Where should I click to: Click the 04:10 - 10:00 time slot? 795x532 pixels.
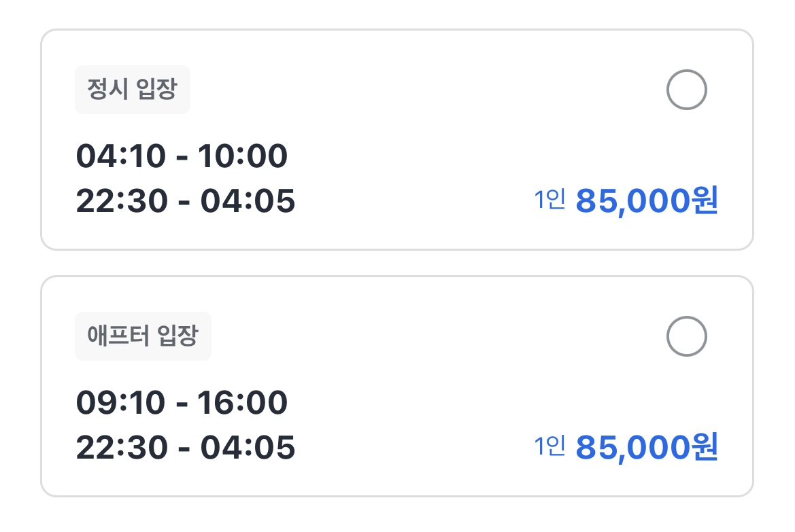point(182,156)
